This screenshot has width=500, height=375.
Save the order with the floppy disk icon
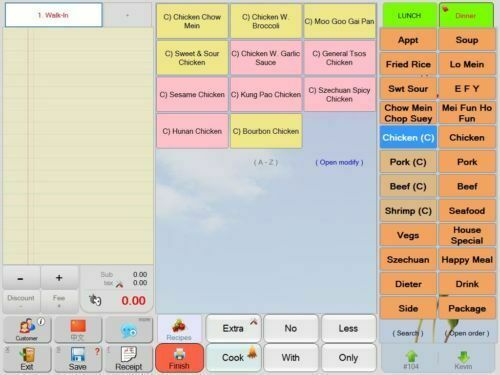coord(78,359)
